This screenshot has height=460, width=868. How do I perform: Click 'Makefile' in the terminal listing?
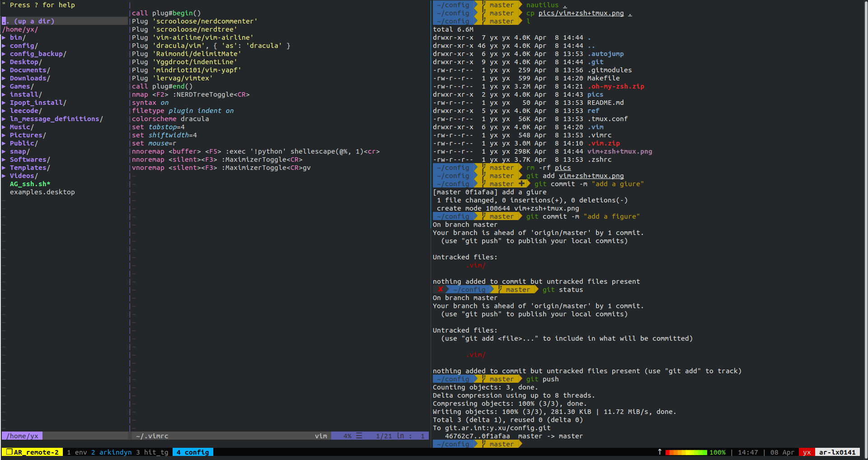(x=604, y=78)
